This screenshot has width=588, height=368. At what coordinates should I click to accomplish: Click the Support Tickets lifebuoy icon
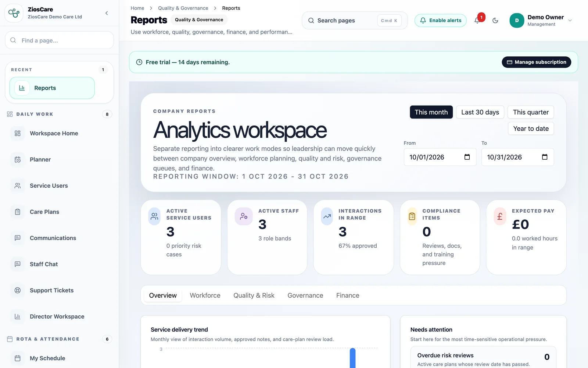point(18,290)
